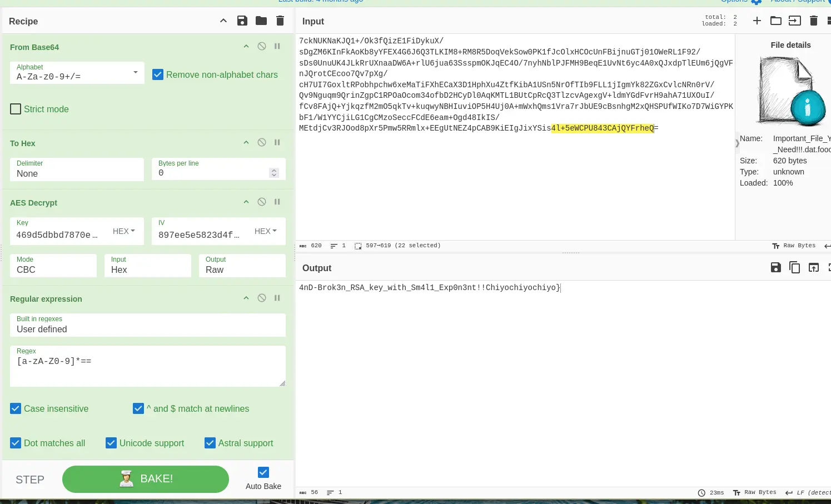Add a new input tab
Screen dimensions: 831x504
(x=757, y=21)
